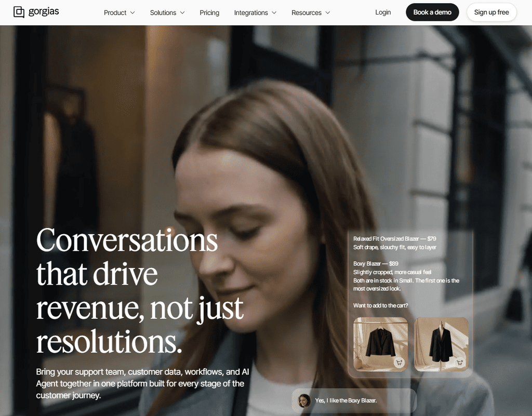The image size is (532, 416).
Task: Click the gorgias wordmark text
Action: click(x=44, y=11)
